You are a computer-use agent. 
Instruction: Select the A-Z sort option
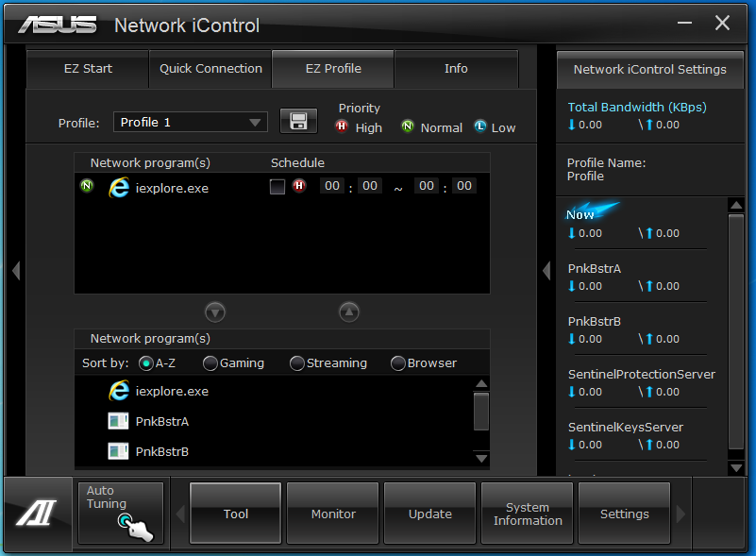[146, 363]
